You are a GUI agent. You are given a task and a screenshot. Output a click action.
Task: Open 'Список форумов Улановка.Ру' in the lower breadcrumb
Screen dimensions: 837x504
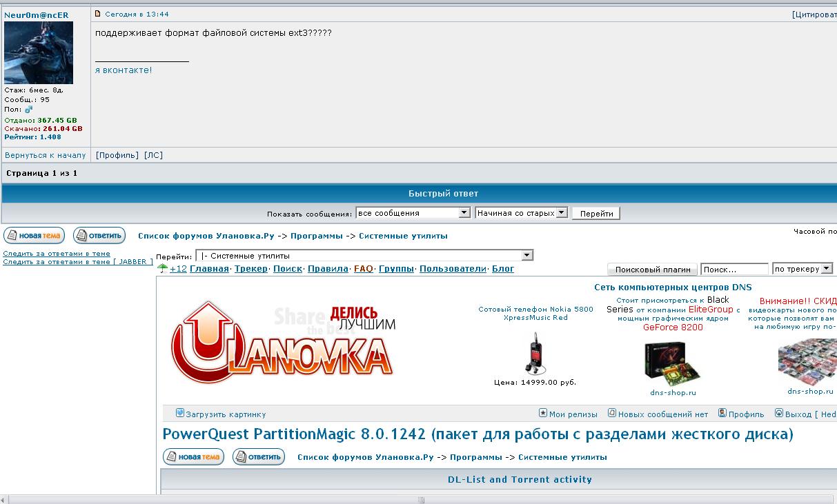coord(366,457)
